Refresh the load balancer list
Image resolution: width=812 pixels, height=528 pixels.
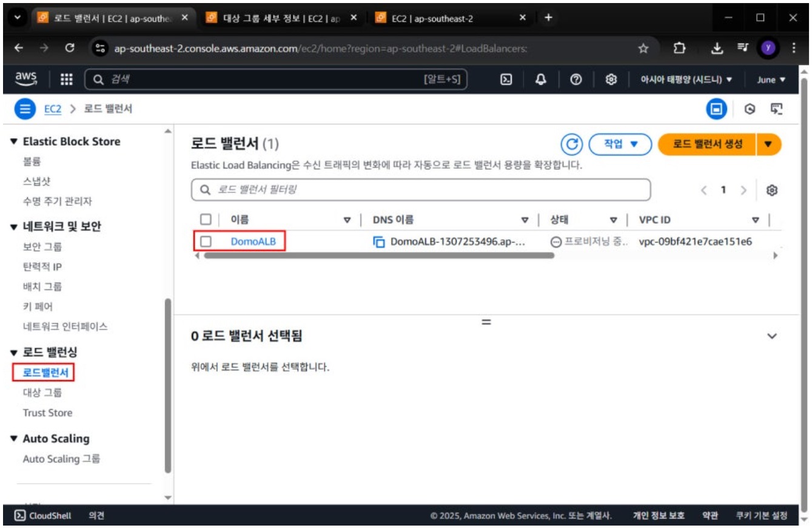[571, 144]
